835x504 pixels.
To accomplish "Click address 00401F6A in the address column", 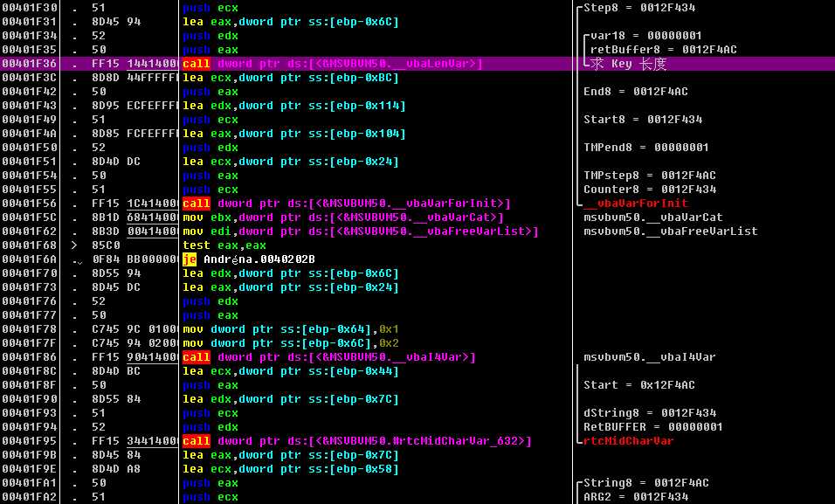I will pyautogui.click(x=30, y=259).
